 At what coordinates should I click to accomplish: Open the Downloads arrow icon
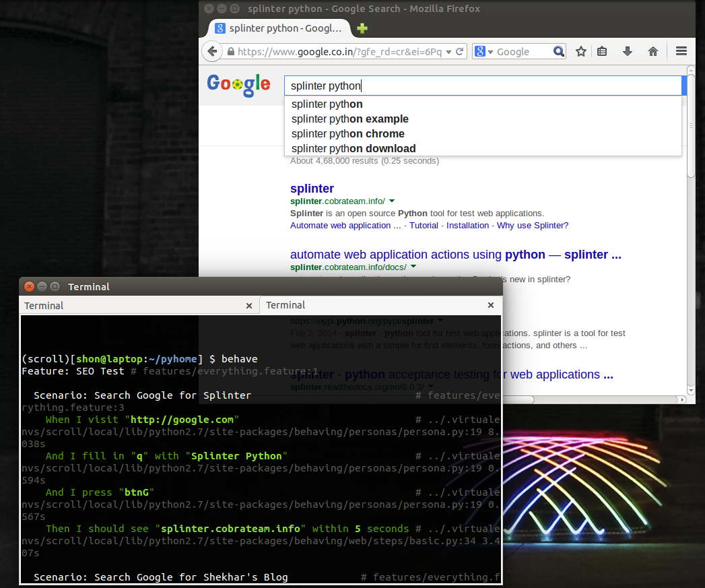click(x=628, y=52)
